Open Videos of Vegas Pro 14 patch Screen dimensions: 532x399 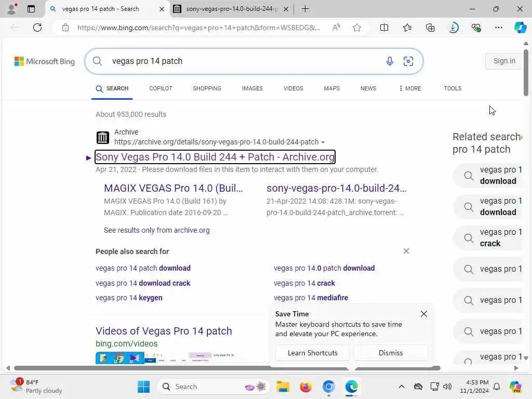pos(164,331)
